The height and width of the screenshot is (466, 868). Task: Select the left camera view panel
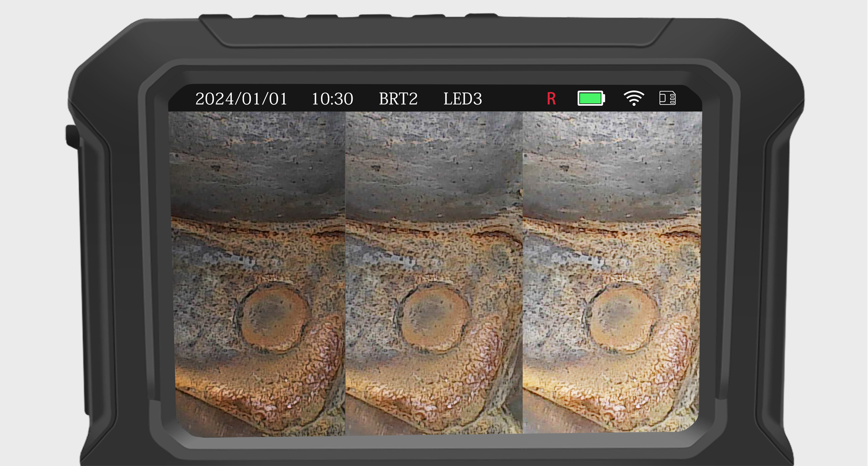[257, 272]
